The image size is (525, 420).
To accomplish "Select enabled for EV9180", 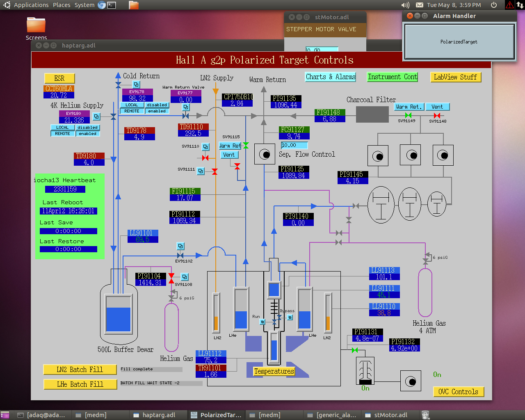I will click(87, 134).
